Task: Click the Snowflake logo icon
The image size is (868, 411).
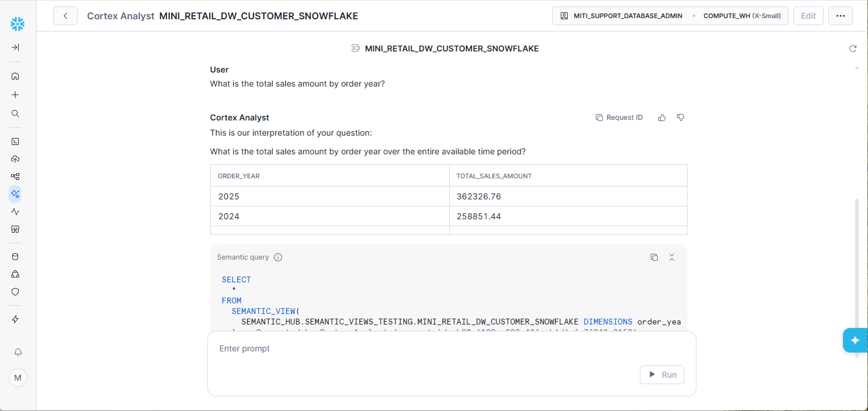Action: point(18,24)
